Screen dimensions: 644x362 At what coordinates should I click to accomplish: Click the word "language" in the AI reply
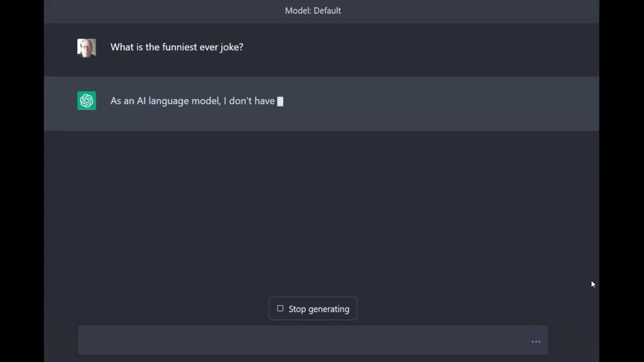(169, 101)
